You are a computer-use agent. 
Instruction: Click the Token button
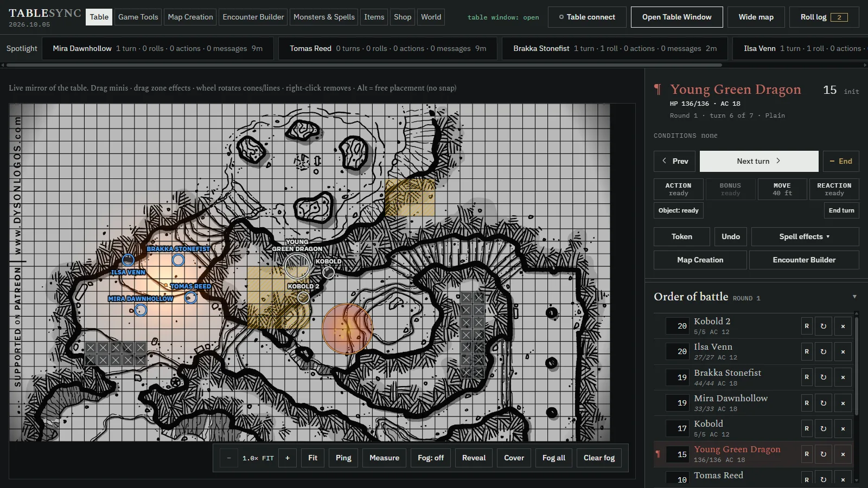tap(682, 236)
